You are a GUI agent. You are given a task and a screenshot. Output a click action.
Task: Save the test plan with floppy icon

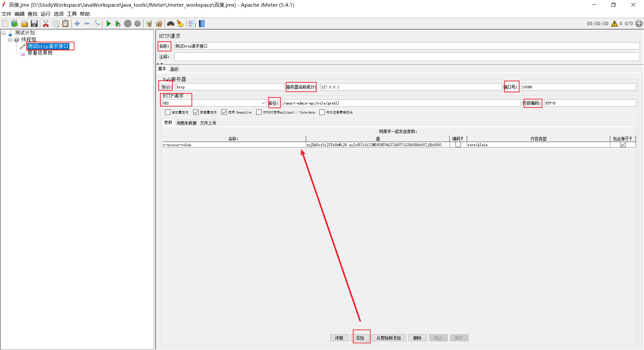(x=34, y=24)
